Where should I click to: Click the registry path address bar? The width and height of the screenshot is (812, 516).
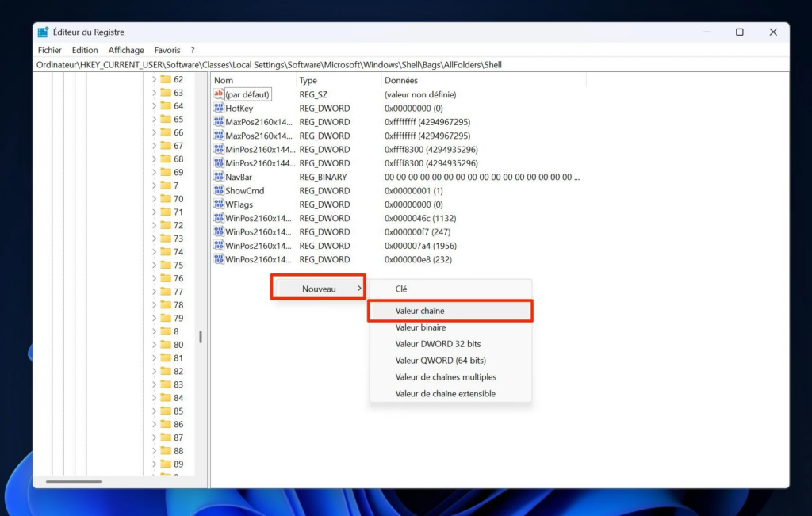(270, 65)
